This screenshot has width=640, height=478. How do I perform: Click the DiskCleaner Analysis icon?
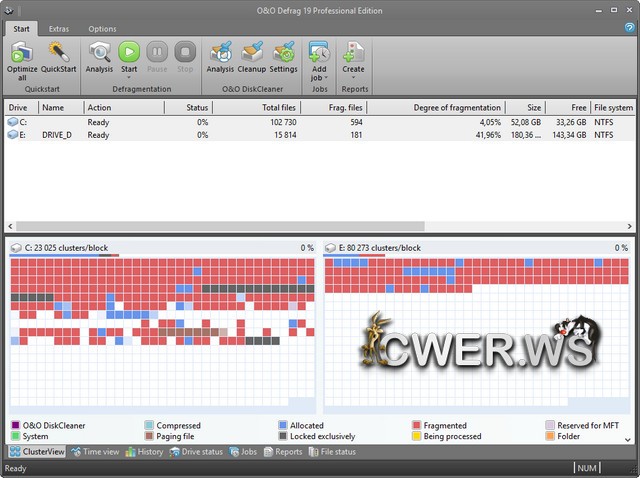[x=220, y=52]
